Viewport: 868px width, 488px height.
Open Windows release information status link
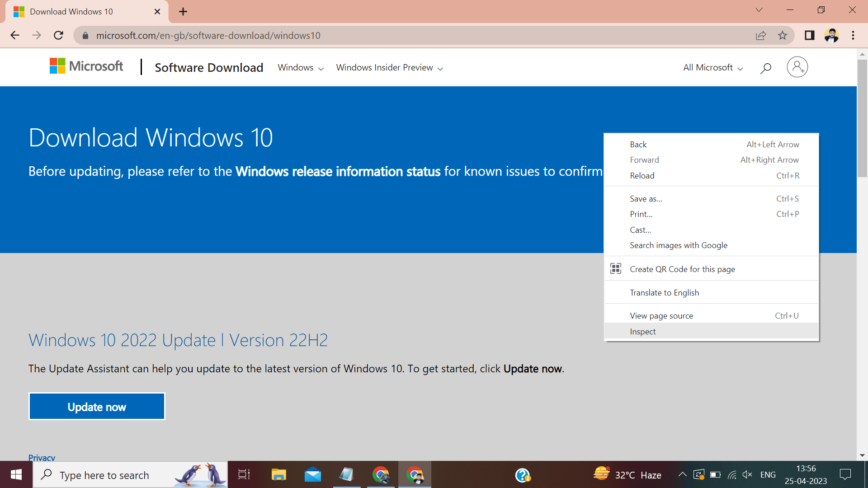click(338, 172)
